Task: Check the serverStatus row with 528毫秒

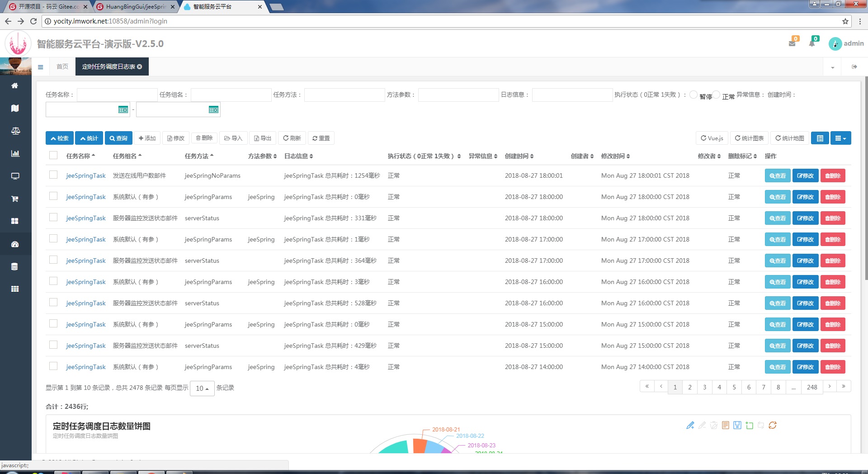Action: pos(53,303)
